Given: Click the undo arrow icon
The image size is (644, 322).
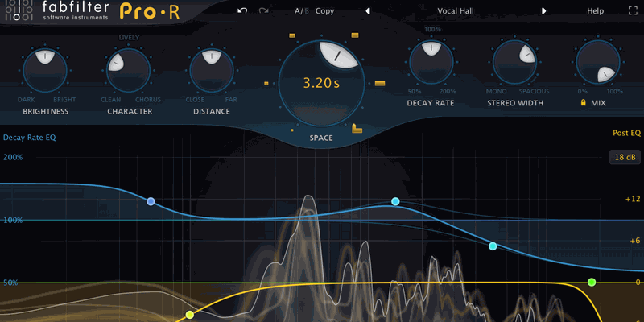Looking at the screenshot, I should coord(243,11).
